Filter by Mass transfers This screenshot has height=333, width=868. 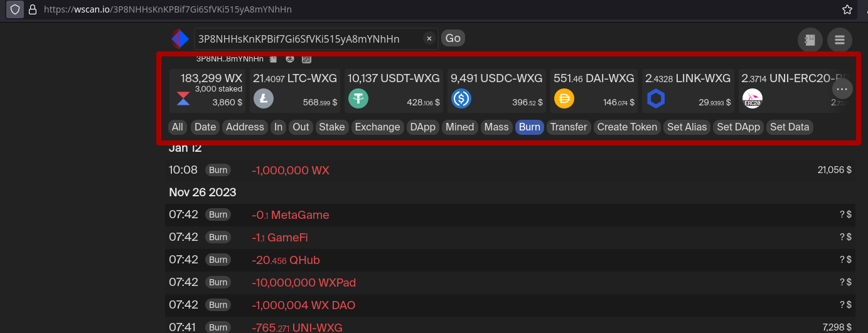496,127
